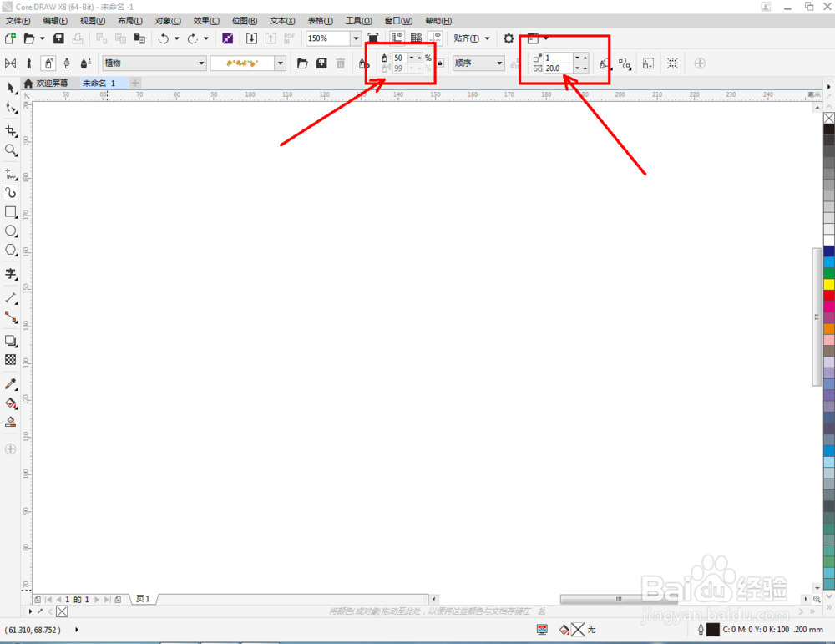
Task: Create a new document with New icon
Action: coord(10,38)
